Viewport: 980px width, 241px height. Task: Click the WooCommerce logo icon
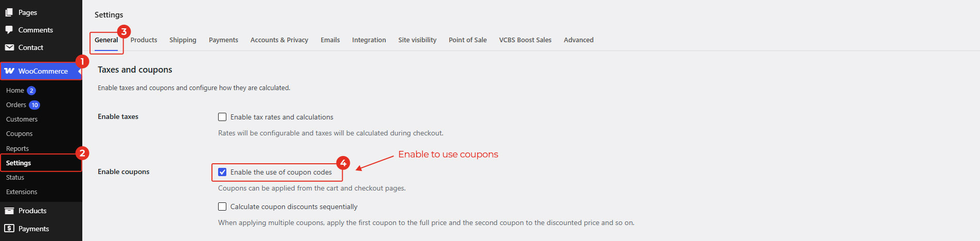point(9,71)
